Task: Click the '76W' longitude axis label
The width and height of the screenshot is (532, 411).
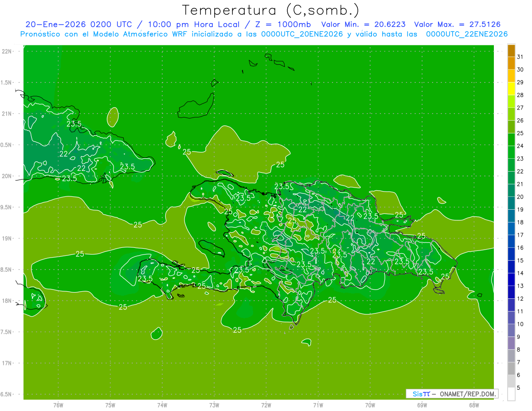Action: pos(58,405)
